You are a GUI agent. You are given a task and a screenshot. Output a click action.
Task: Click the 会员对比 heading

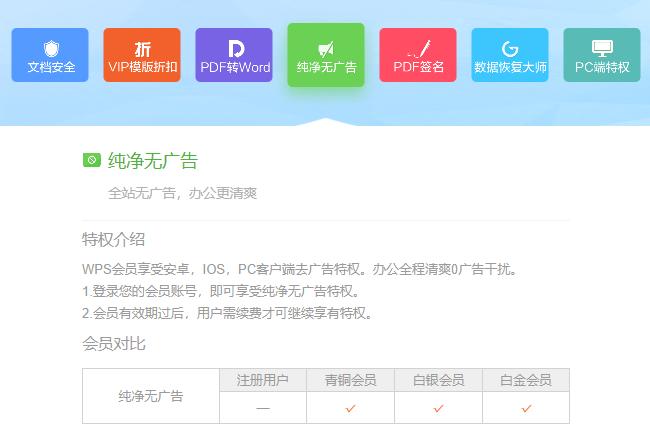pyautogui.click(x=114, y=344)
